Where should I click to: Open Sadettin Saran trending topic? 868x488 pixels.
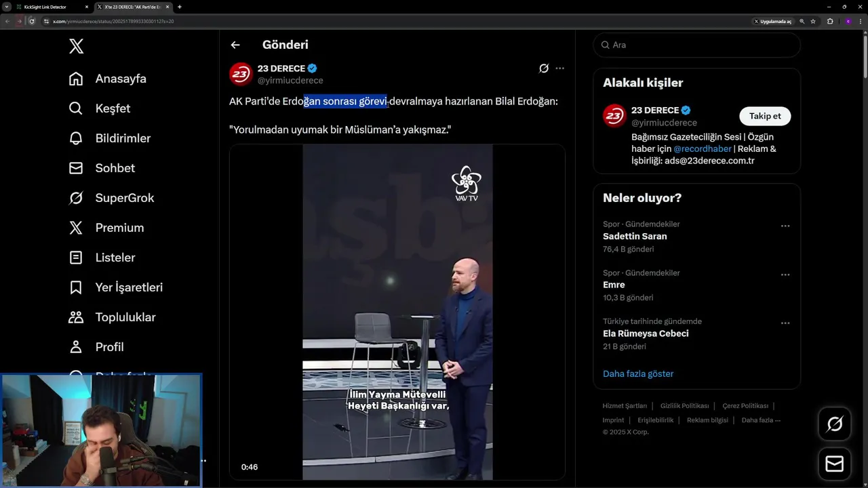click(x=635, y=237)
